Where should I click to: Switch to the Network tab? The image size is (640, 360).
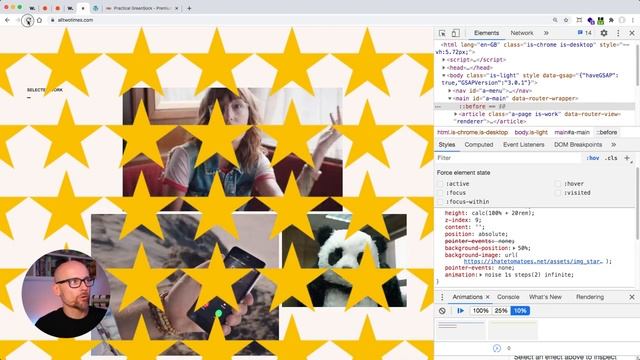click(x=522, y=33)
